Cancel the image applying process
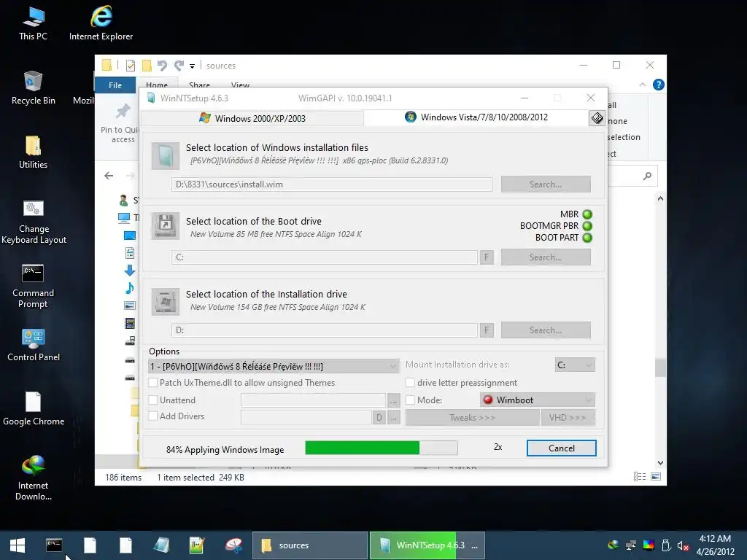Viewport: 747px width, 560px height. click(x=561, y=448)
